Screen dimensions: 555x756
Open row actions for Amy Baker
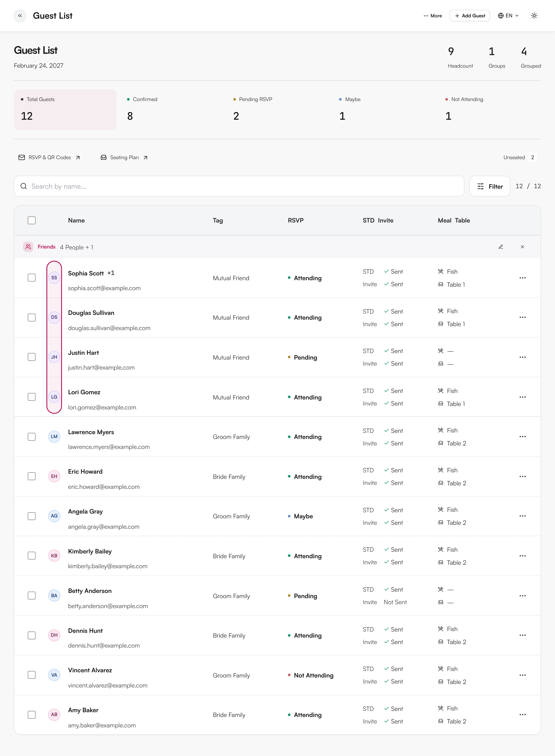522,715
